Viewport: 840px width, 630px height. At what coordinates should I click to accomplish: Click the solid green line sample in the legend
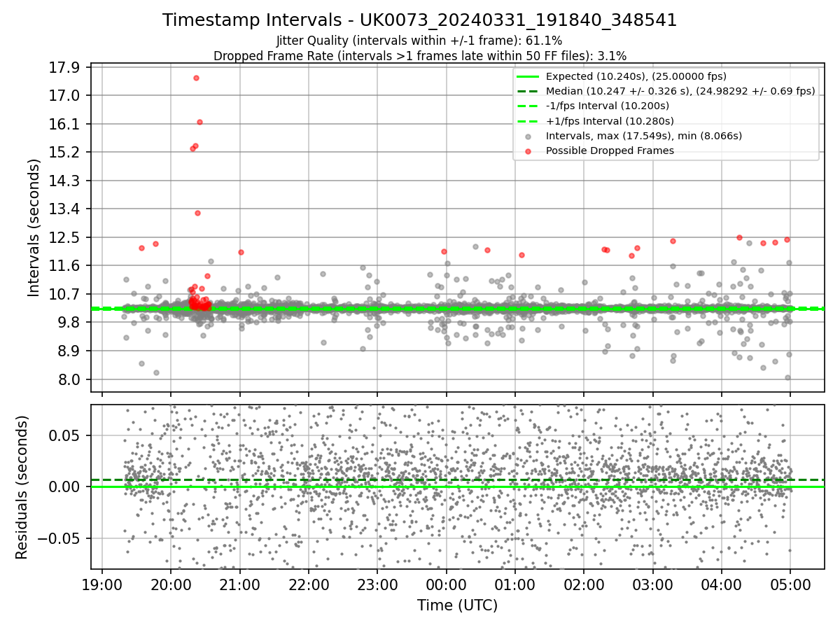[x=528, y=76]
